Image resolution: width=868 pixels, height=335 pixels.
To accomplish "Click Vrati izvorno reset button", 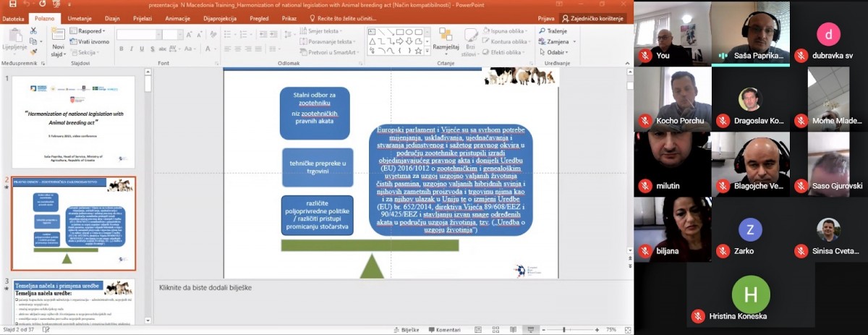I will coord(90,42).
